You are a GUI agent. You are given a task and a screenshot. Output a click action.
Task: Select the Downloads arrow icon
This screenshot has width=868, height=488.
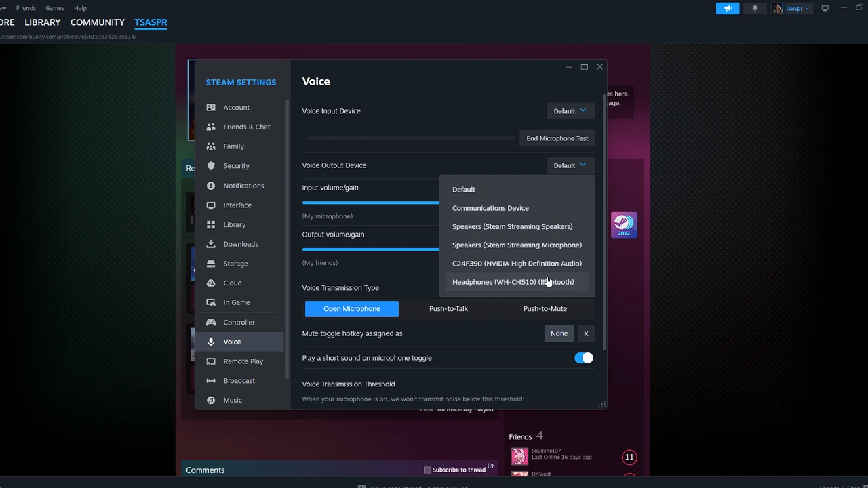tap(211, 244)
